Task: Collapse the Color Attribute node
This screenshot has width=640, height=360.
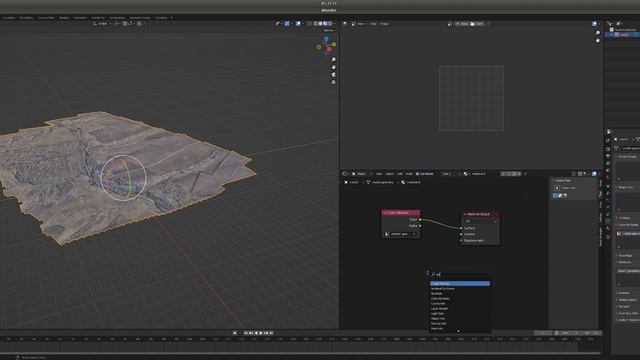Action: click(x=385, y=213)
